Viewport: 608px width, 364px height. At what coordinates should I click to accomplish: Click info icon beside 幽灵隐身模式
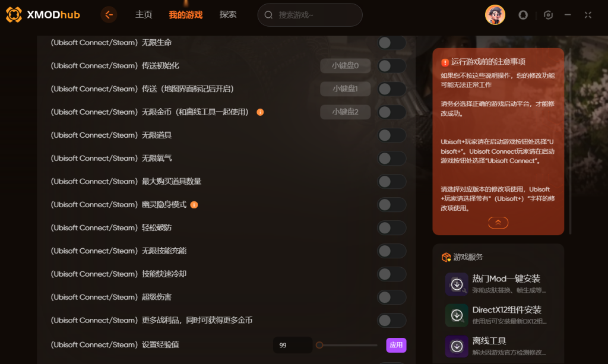[x=194, y=205]
